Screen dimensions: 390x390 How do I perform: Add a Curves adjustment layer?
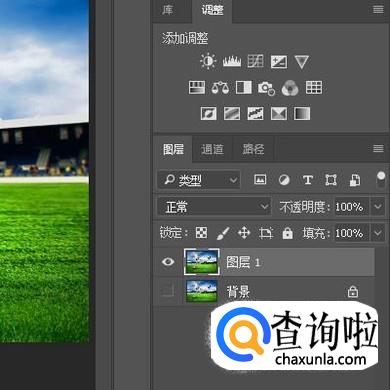click(256, 61)
